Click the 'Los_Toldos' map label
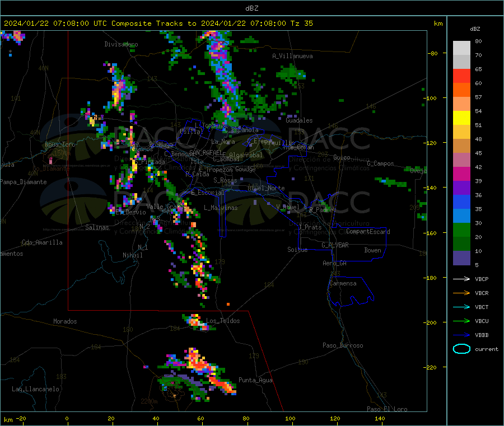 point(223,321)
